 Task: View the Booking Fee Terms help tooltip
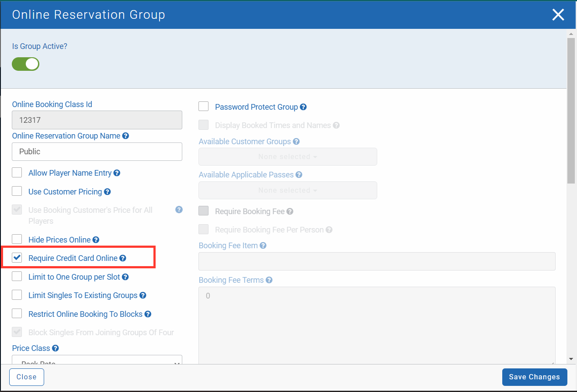tap(268, 280)
